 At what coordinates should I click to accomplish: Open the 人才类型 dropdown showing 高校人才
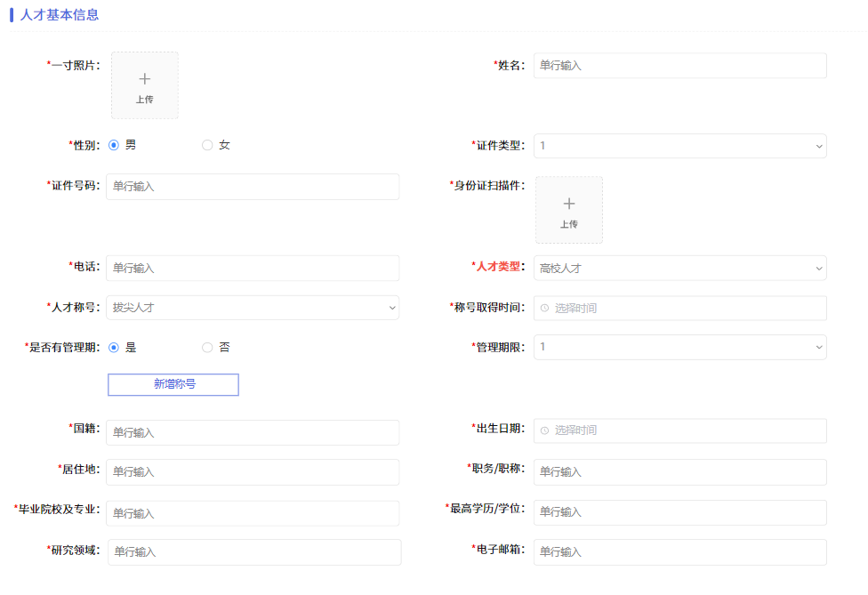(679, 269)
